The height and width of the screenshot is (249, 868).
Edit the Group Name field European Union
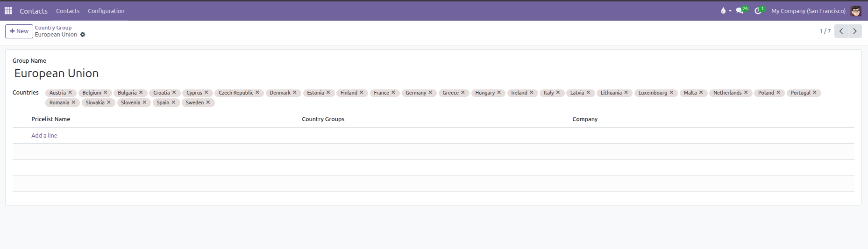[56, 73]
